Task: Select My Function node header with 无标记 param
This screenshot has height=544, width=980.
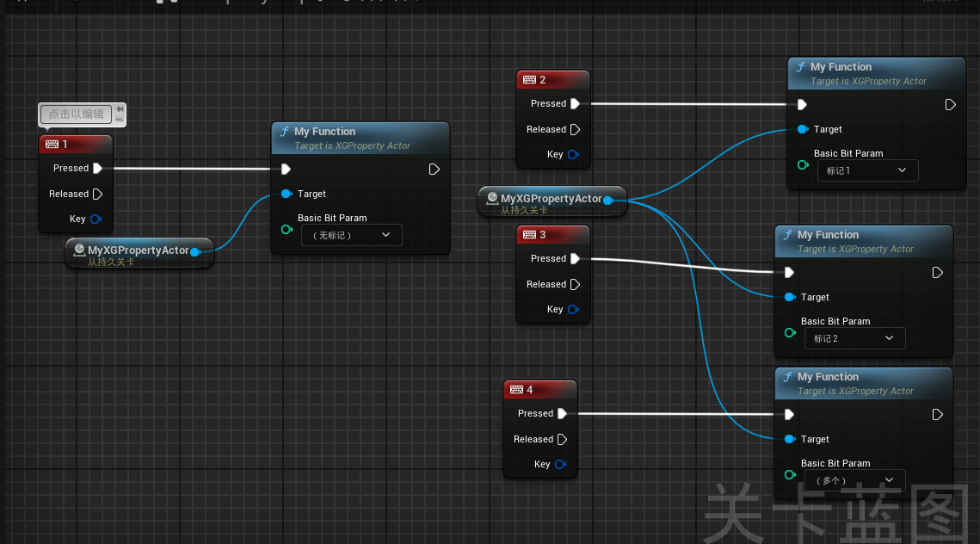Action: (x=361, y=139)
